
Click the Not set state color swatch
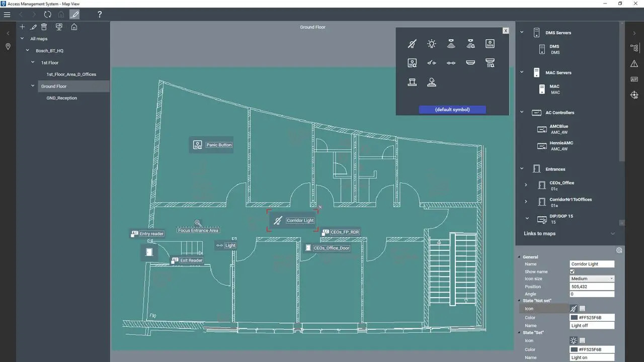[x=574, y=318]
